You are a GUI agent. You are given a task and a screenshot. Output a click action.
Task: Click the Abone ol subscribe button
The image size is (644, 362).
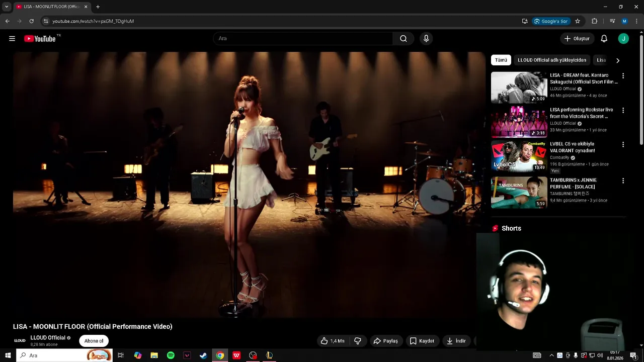pyautogui.click(x=94, y=341)
